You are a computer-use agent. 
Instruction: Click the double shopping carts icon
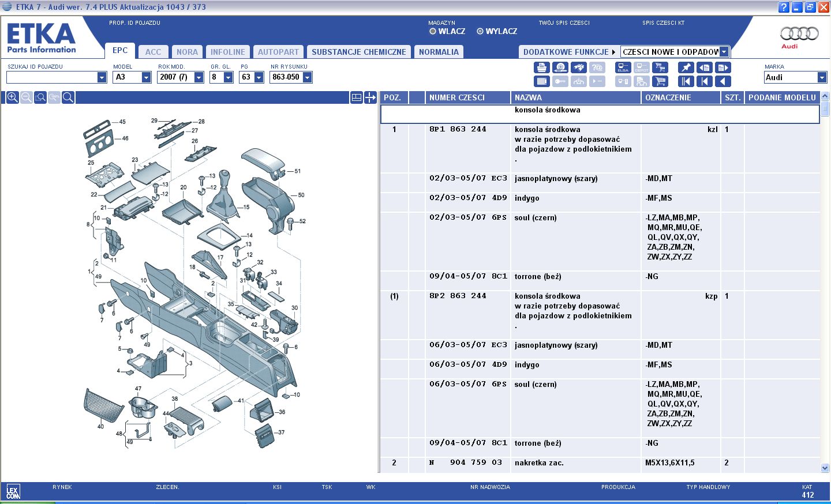pos(660,67)
